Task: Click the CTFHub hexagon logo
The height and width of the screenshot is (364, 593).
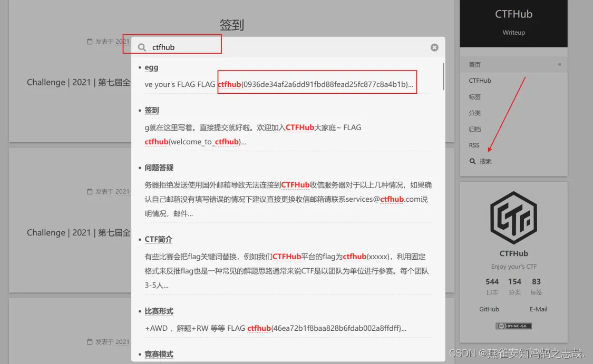Action: 513,218
